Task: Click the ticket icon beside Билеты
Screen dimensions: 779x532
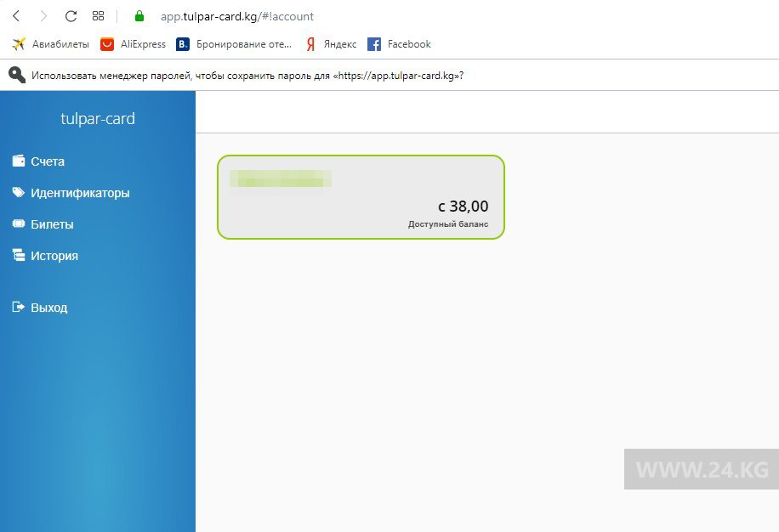Action: 18,224
